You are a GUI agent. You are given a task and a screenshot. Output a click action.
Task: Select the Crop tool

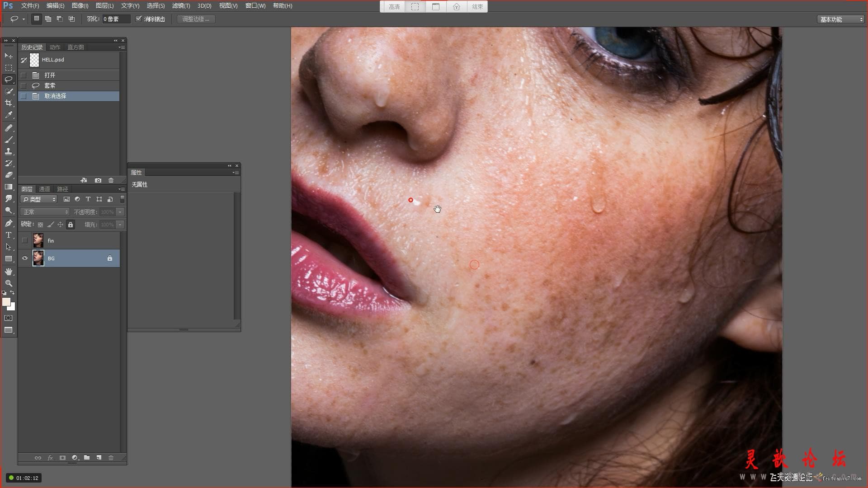point(9,103)
